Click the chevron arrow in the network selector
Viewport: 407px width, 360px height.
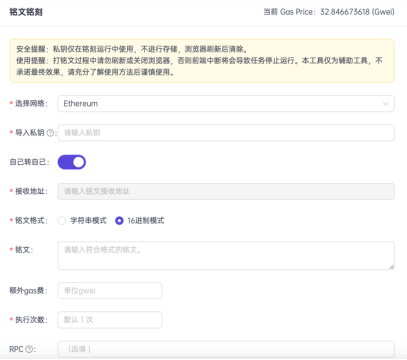point(385,104)
